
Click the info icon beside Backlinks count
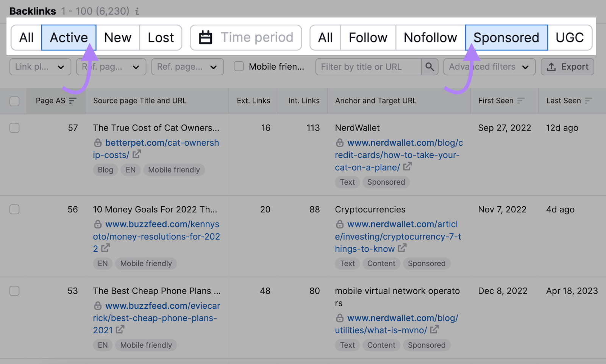137,11
